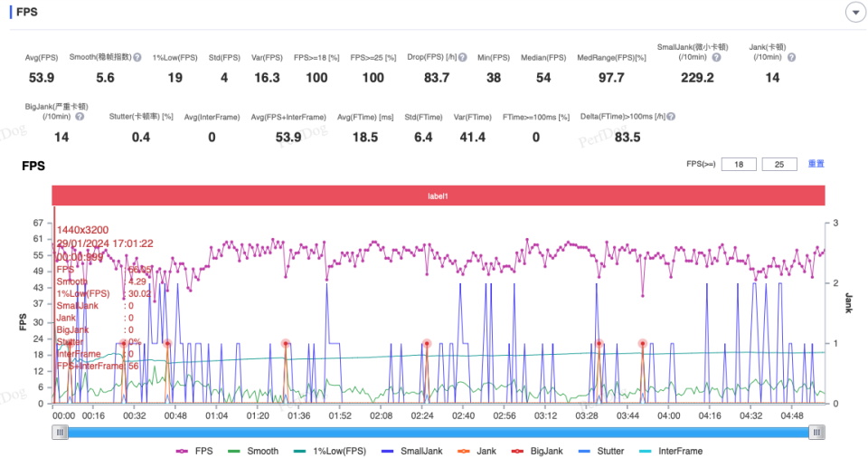
Task: Open the help icon next to Smooth(稳帧指数)
Action: [137, 57]
